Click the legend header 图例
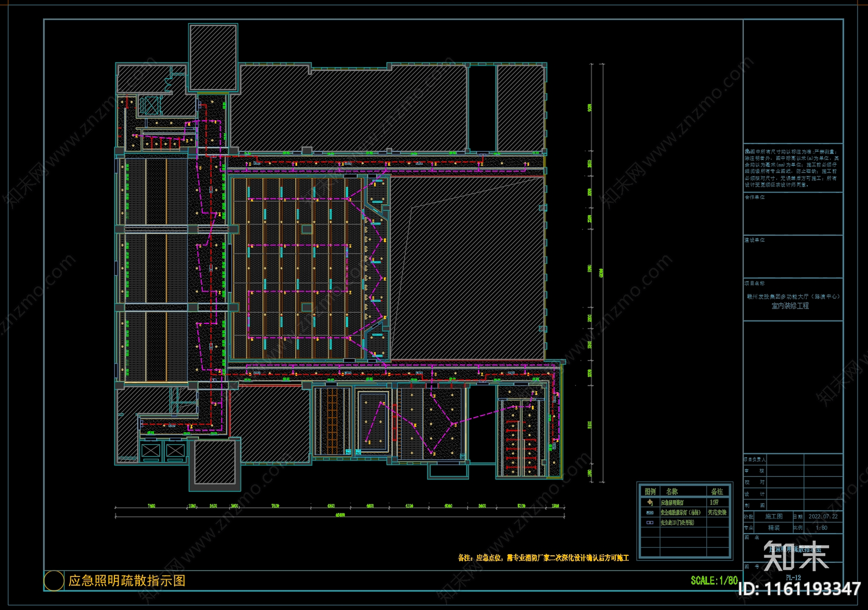Image resolution: width=868 pixels, height=610 pixels. coord(650,492)
